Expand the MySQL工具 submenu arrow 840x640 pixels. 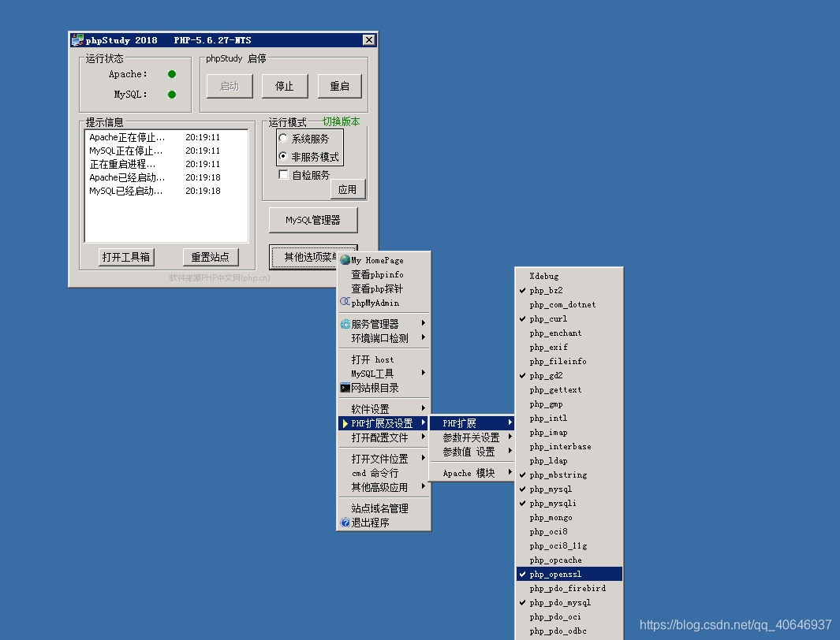tap(424, 373)
